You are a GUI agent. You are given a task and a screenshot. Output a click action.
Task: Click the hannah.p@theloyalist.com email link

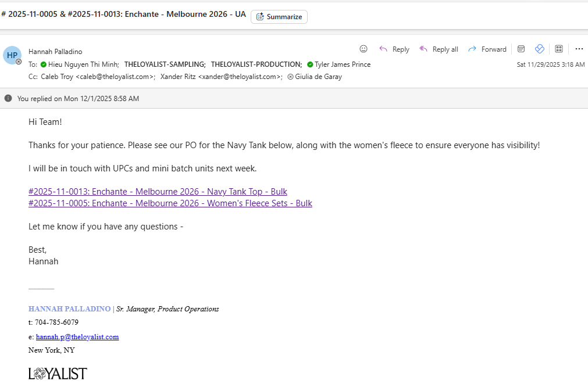(77, 337)
